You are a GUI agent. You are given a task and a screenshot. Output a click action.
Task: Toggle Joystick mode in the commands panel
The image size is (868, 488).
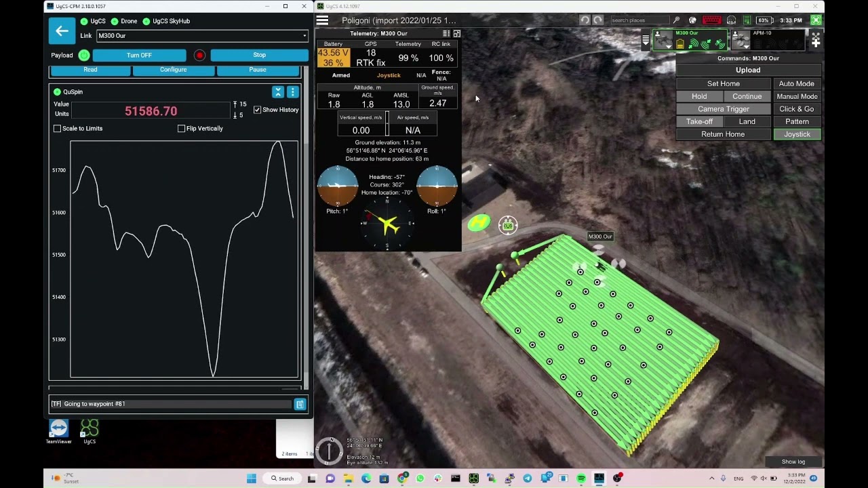pos(797,134)
